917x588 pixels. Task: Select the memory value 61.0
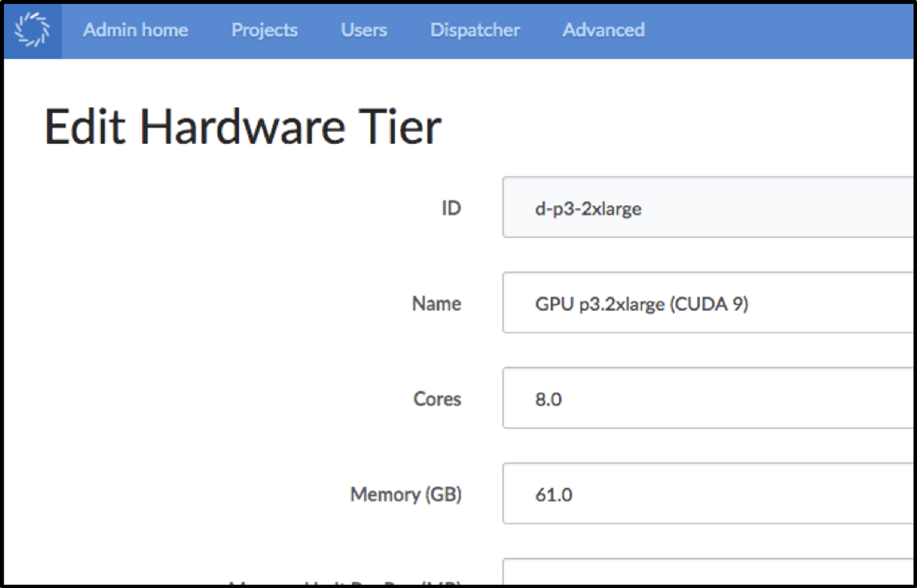[554, 495]
